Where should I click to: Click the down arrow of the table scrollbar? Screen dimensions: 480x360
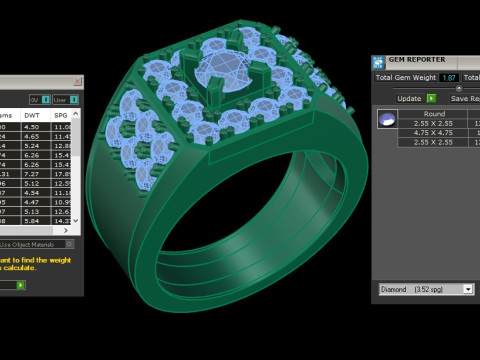(x=76, y=220)
